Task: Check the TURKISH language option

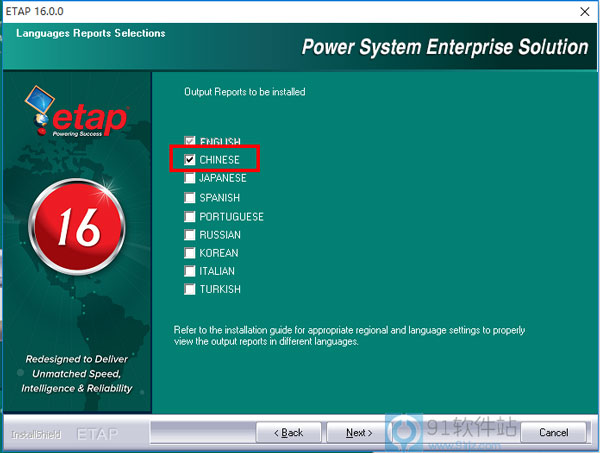Action: pyautogui.click(x=190, y=290)
